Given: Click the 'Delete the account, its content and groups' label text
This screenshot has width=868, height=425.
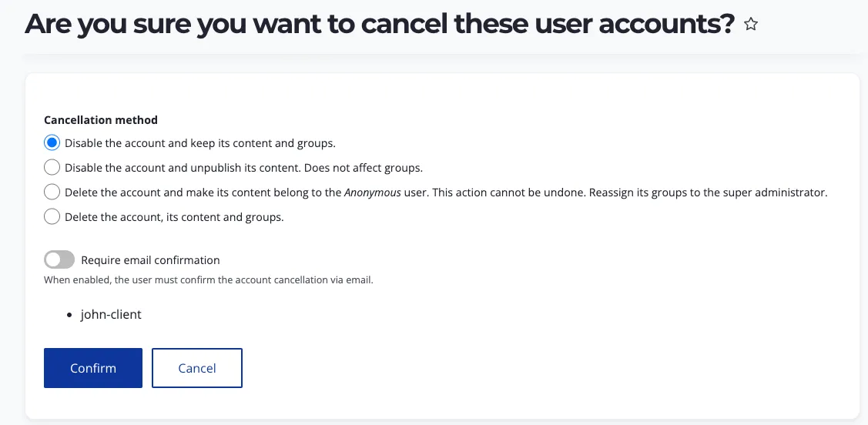Looking at the screenshot, I should 174,217.
